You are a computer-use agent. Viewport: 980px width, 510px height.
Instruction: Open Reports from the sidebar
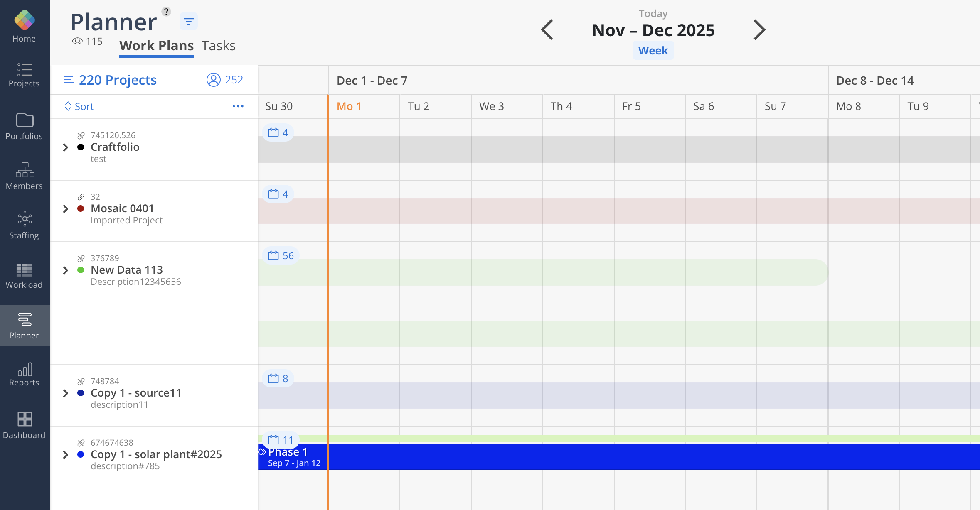point(24,374)
